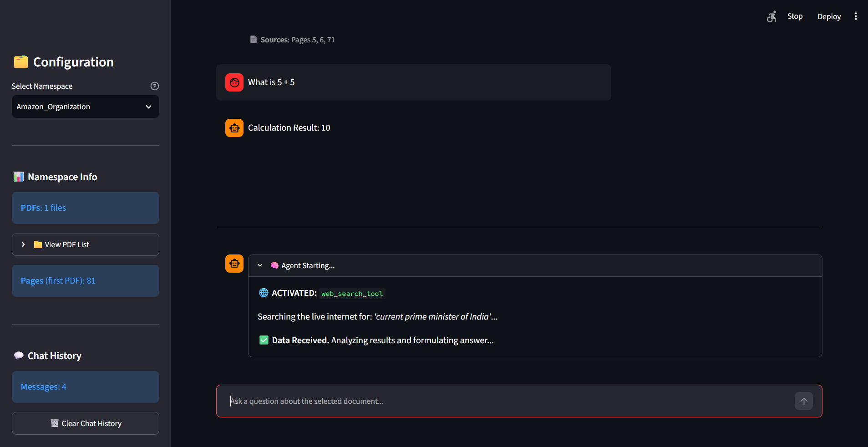Open the Amazon_Organization namespace dropdown

pos(86,107)
